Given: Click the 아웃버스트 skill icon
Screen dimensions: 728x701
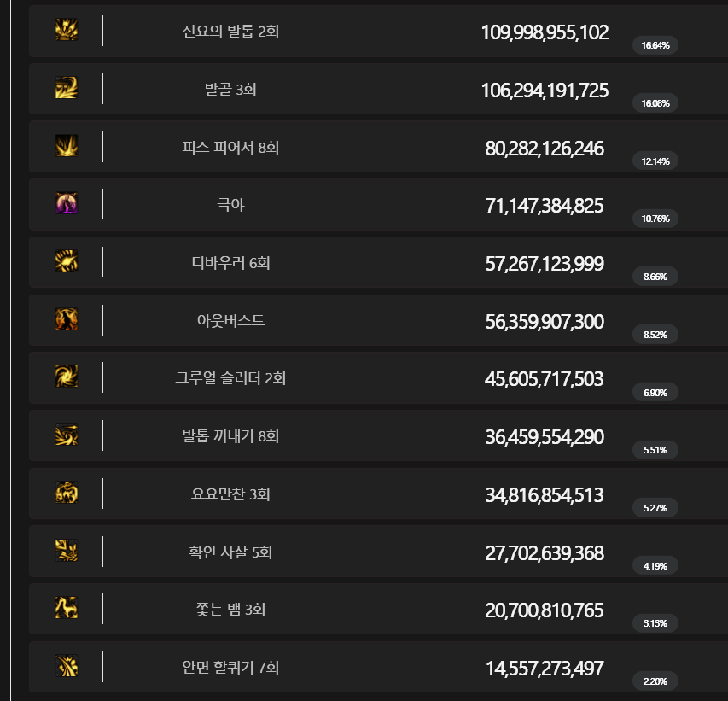Looking at the screenshot, I should 67,319.
